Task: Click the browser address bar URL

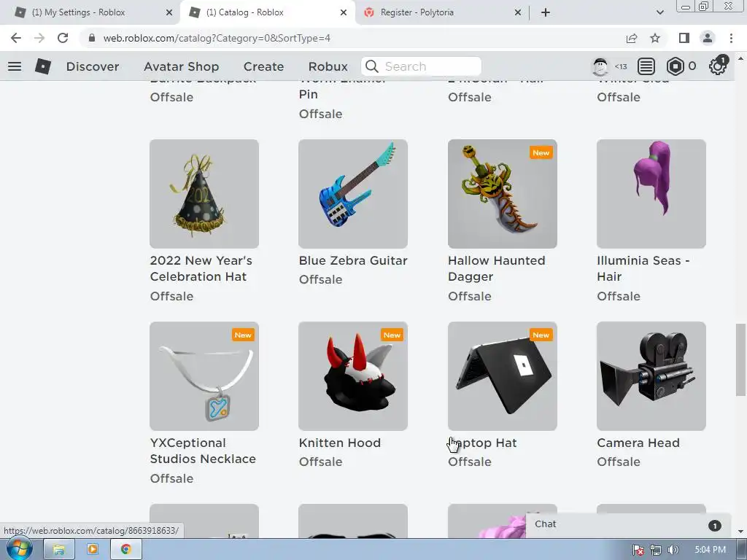Action: pos(217,38)
